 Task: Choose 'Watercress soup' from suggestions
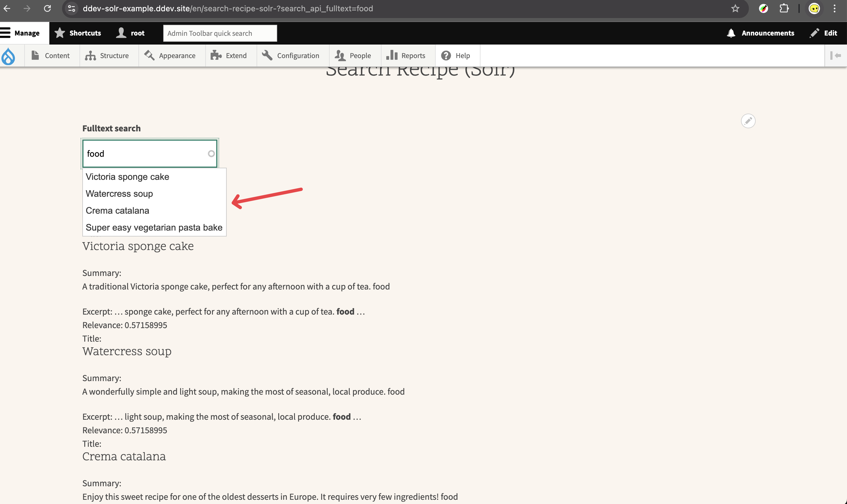point(119,194)
